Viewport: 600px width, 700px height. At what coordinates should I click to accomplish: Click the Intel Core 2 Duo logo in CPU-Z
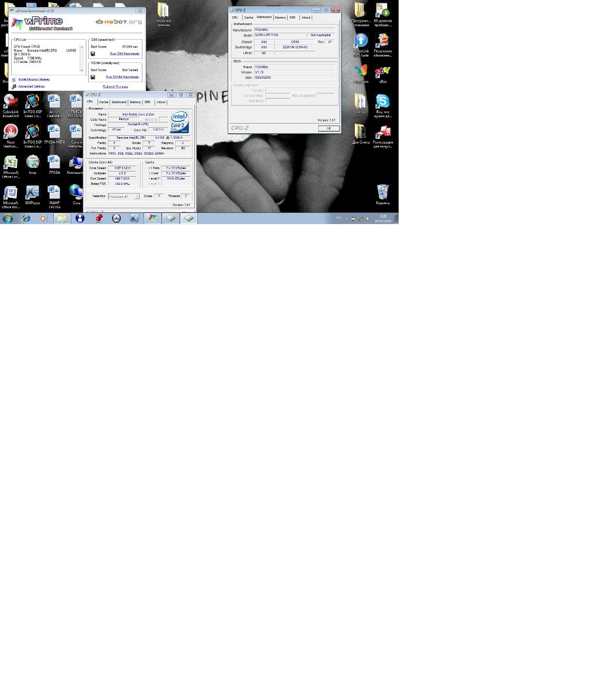coord(179,122)
